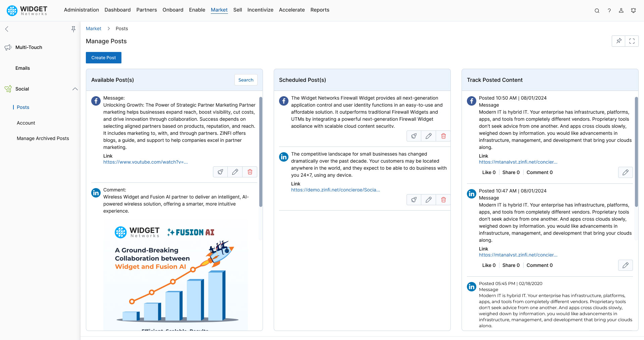This screenshot has width=644, height=340.
Task: Open the YouTube link in Available Posts
Action: (x=145, y=162)
